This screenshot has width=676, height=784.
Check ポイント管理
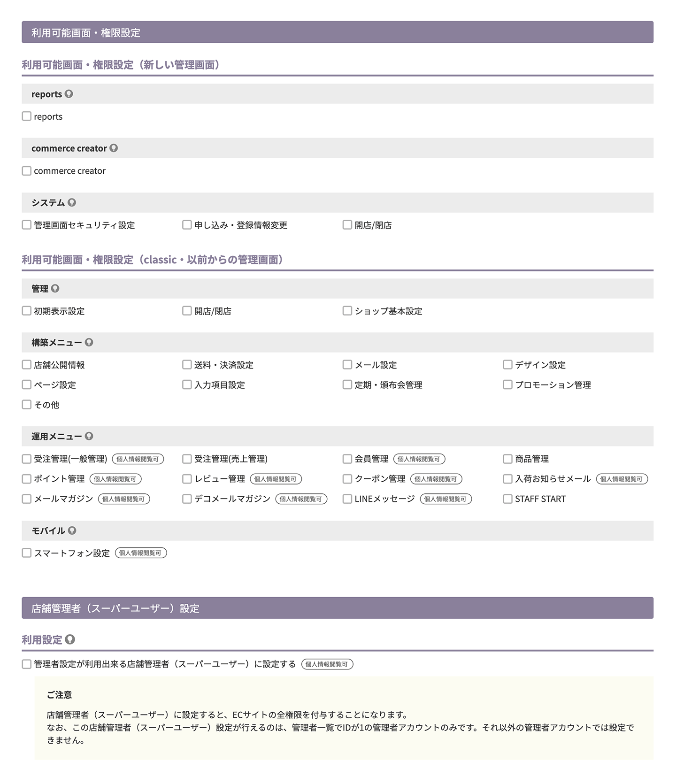coord(27,479)
